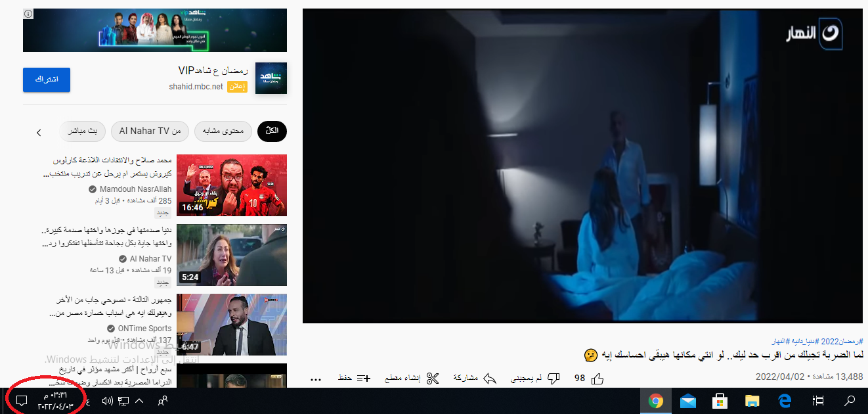Open the Mail app in the taskbar

[x=687, y=401]
